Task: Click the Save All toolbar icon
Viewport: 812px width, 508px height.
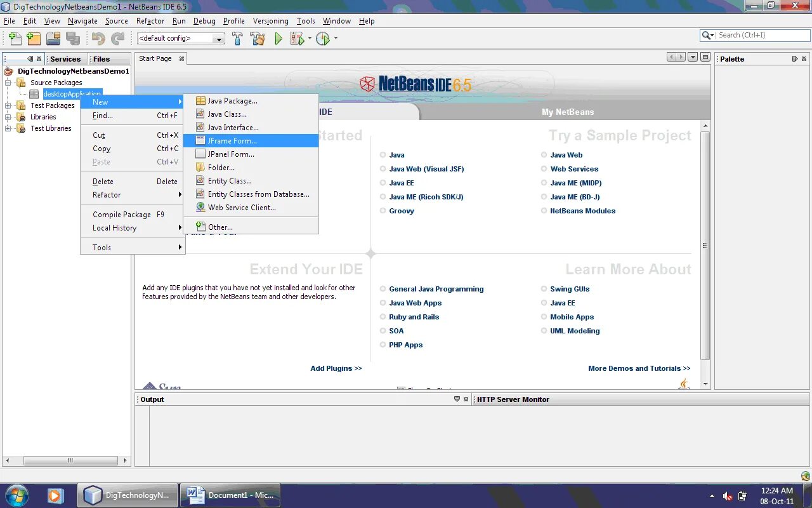Action: [x=73, y=39]
